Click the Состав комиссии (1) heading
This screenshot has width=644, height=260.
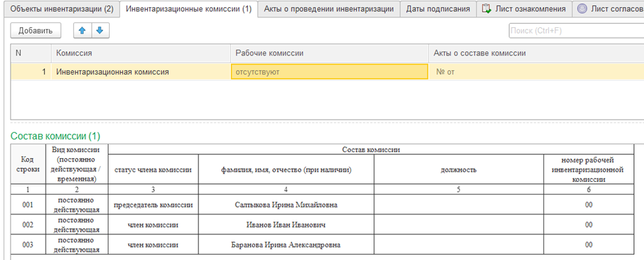coord(55,136)
